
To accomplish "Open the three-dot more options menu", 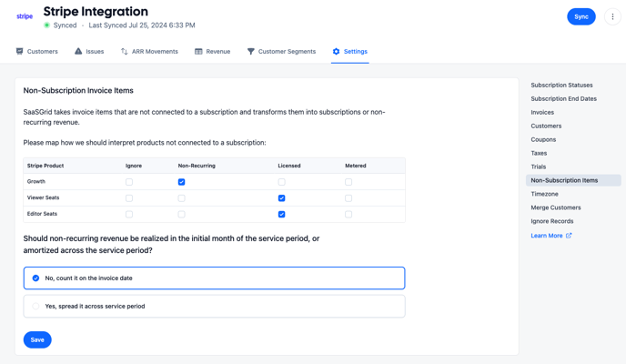I will point(612,16).
